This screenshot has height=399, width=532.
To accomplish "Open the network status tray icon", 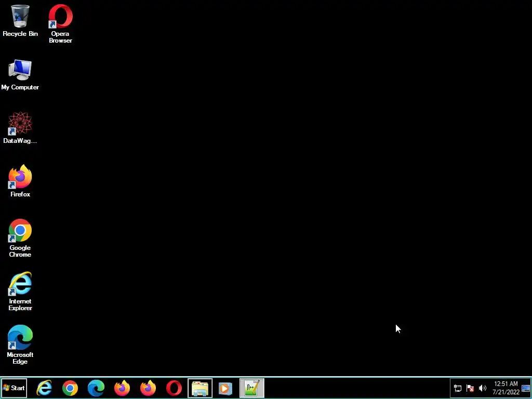I will (458, 388).
